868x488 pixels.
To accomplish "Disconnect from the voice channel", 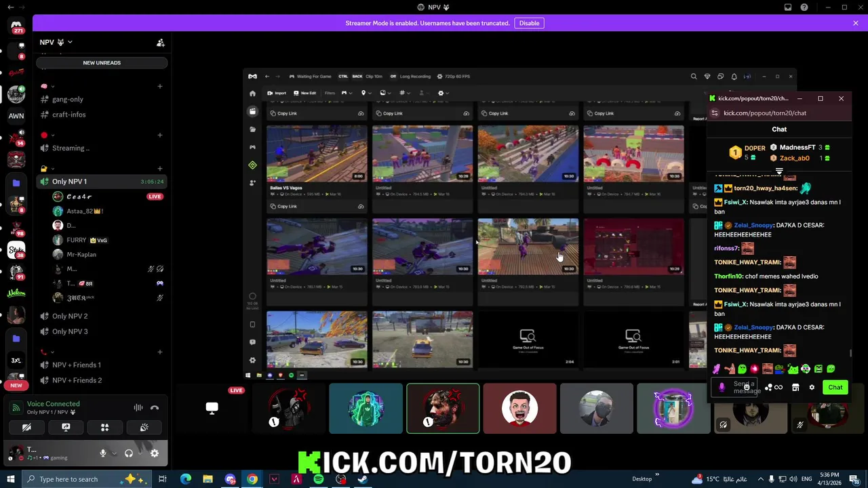I will (x=155, y=408).
